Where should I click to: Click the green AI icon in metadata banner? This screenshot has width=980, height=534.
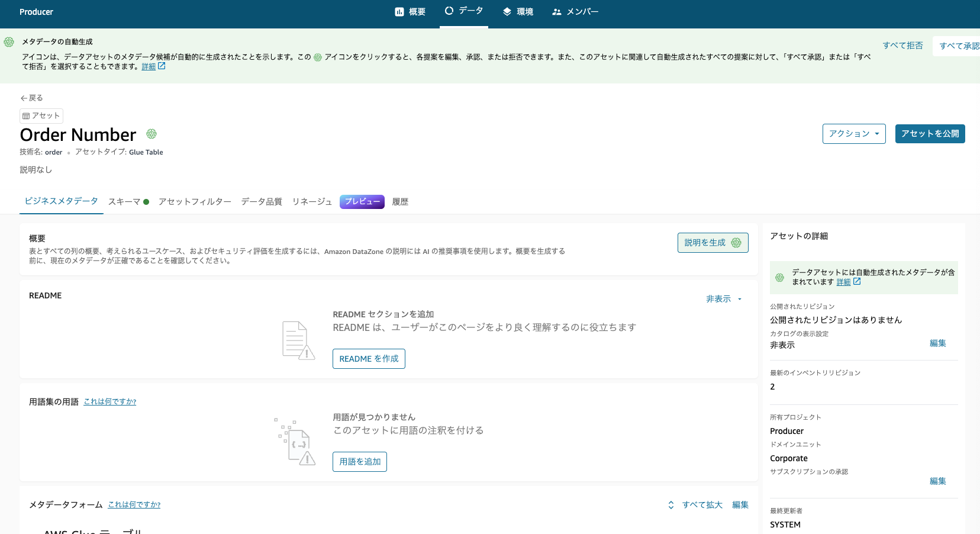pos(9,41)
